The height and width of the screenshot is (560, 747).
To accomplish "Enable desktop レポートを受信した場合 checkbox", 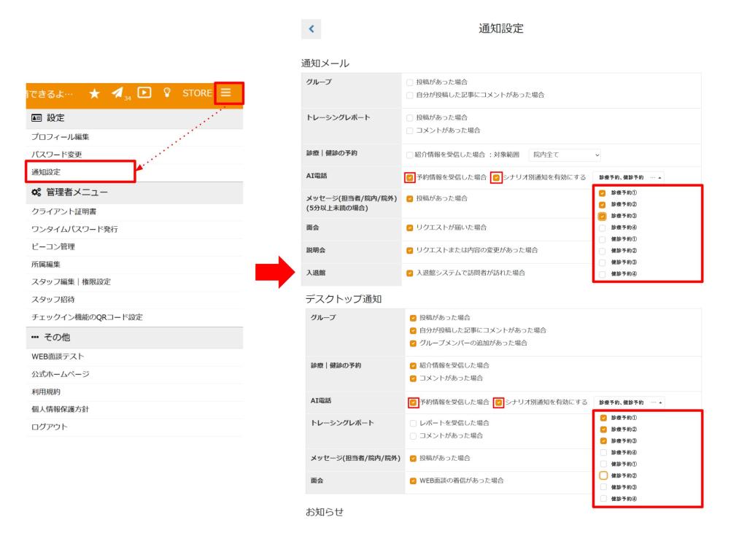I will 414,423.
